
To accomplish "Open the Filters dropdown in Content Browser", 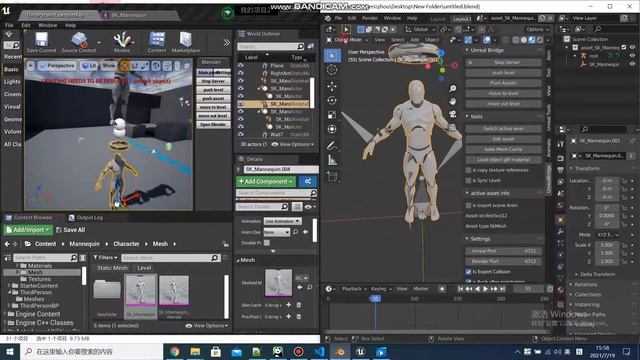I will click(105, 258).
